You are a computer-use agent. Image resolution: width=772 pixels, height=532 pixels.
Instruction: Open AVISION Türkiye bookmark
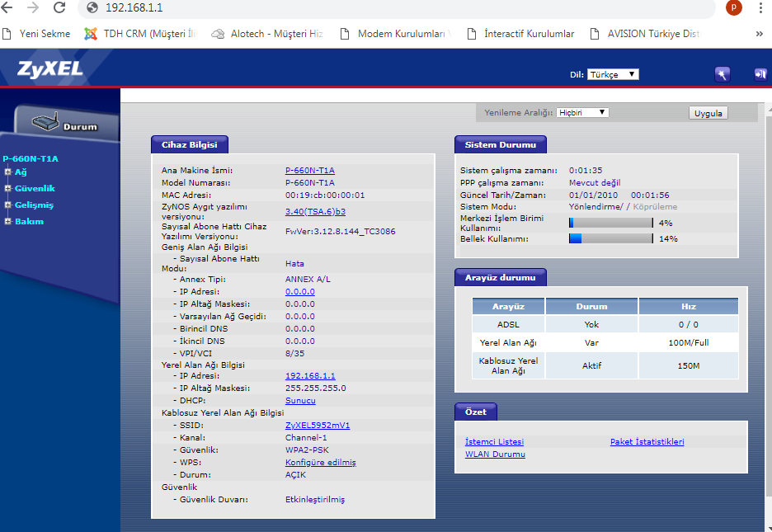point(645,34)
